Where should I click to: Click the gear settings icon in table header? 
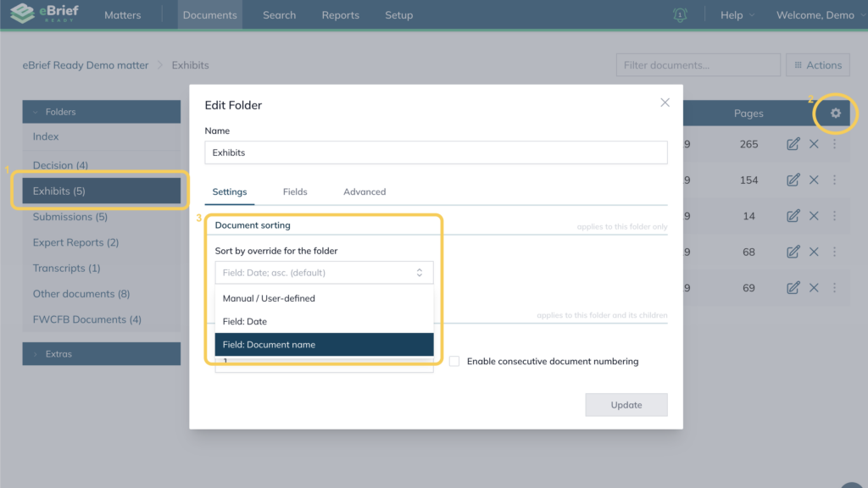tap(836, 113)
